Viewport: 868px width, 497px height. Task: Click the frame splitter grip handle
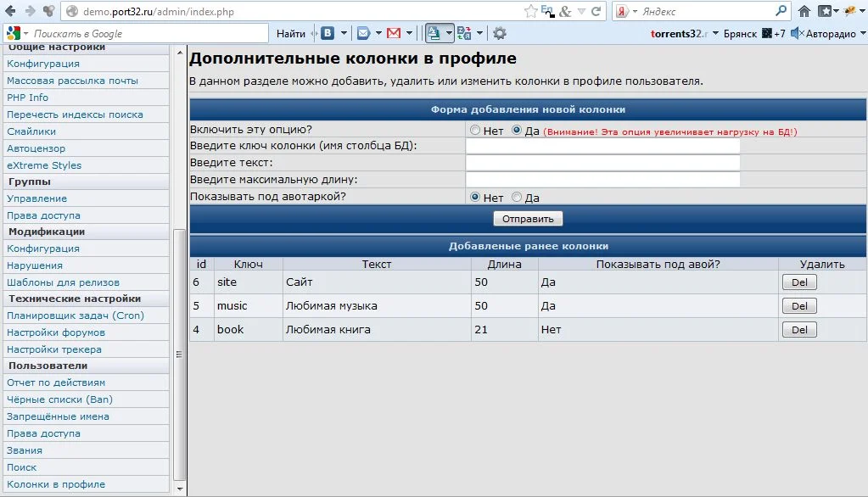tap(179, 355)
